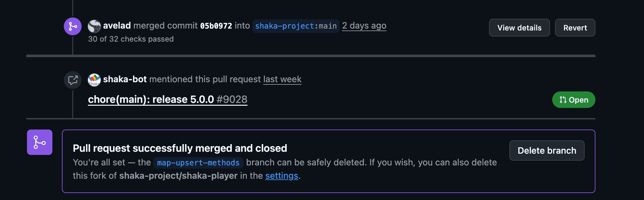Open the fork settings link
Screen dimensions: 644x200
(x=282, y=176)
